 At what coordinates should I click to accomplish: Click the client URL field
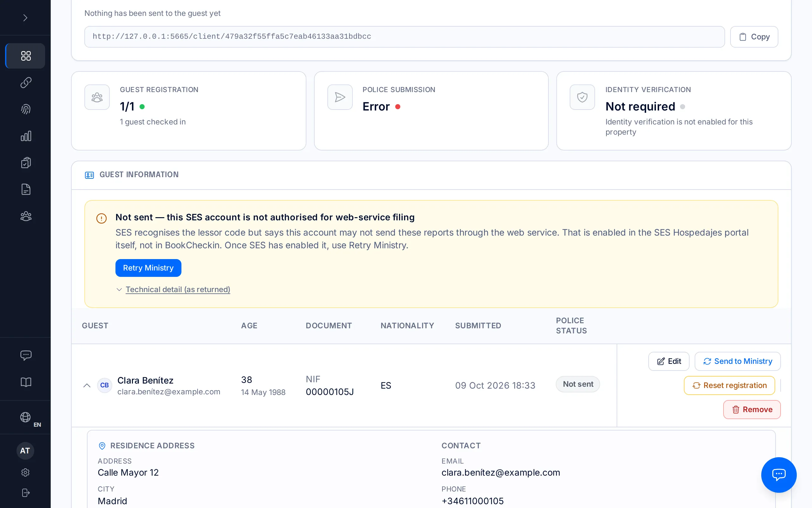click(404, 37)
